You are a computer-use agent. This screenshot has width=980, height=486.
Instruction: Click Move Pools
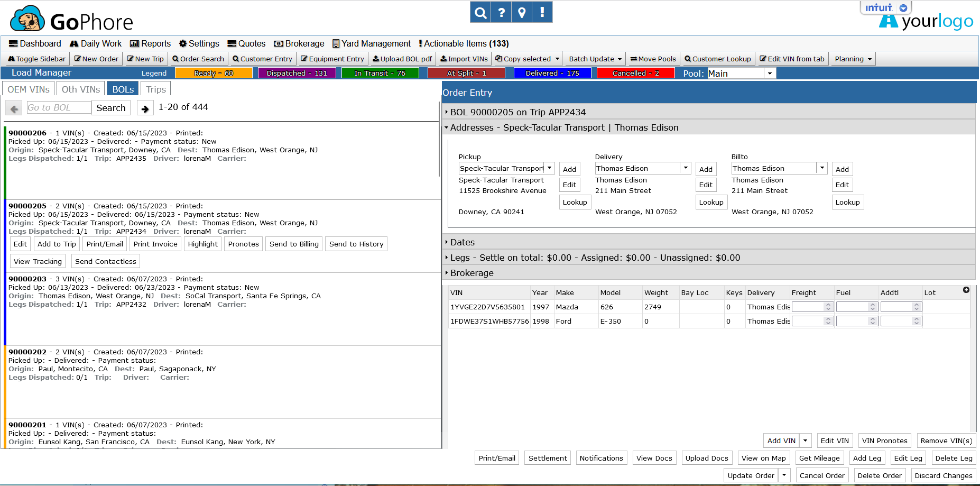[x=653, y=59]
